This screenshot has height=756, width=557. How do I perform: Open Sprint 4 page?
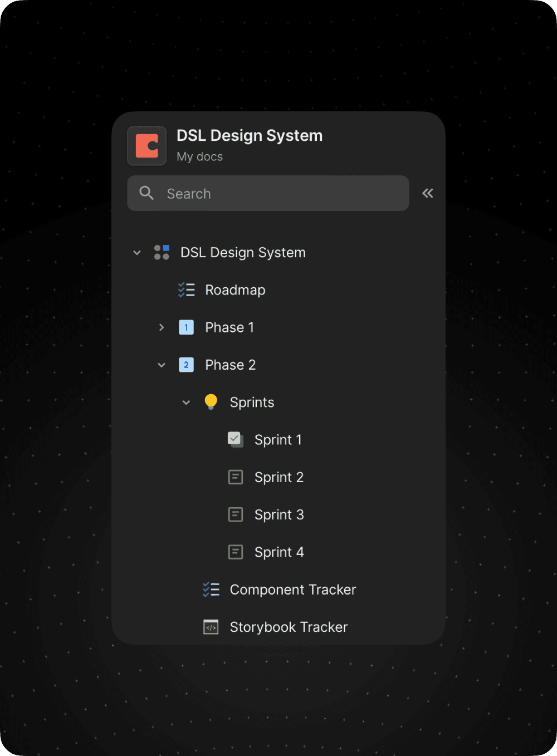(x=279, y=552)
